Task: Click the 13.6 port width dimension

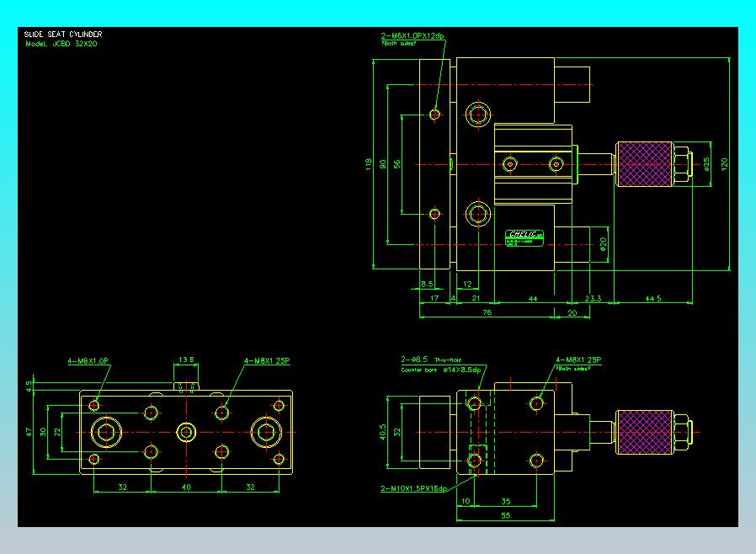Action: coord(186,360)
